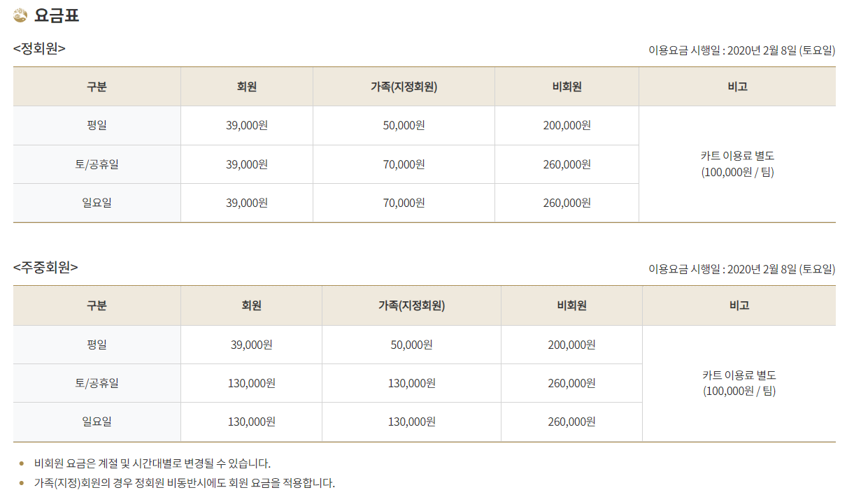
Task: Select the 평일 row label in 정회원 table
Action: point(97,125)
